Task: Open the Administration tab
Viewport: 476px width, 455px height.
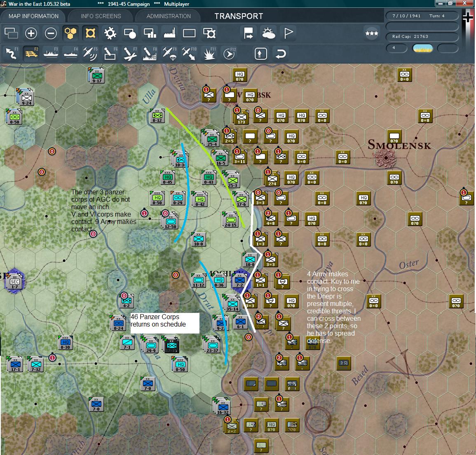Action: 169,16
